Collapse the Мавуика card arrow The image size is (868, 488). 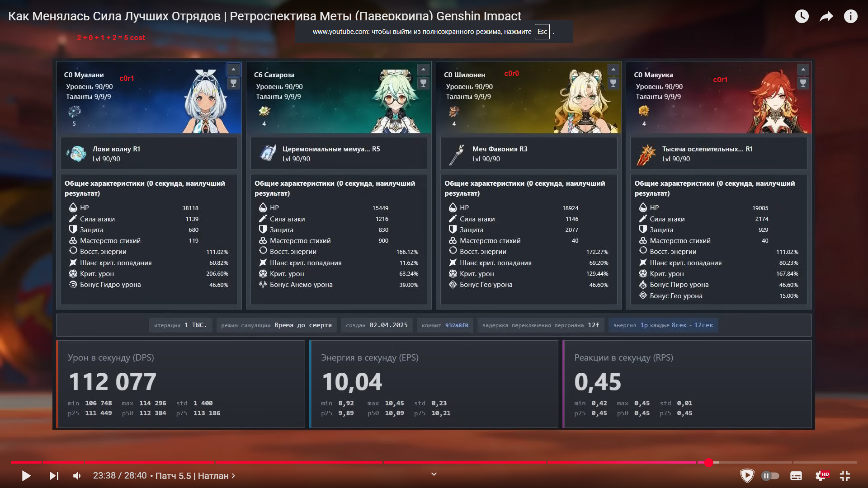click(803, 70)
